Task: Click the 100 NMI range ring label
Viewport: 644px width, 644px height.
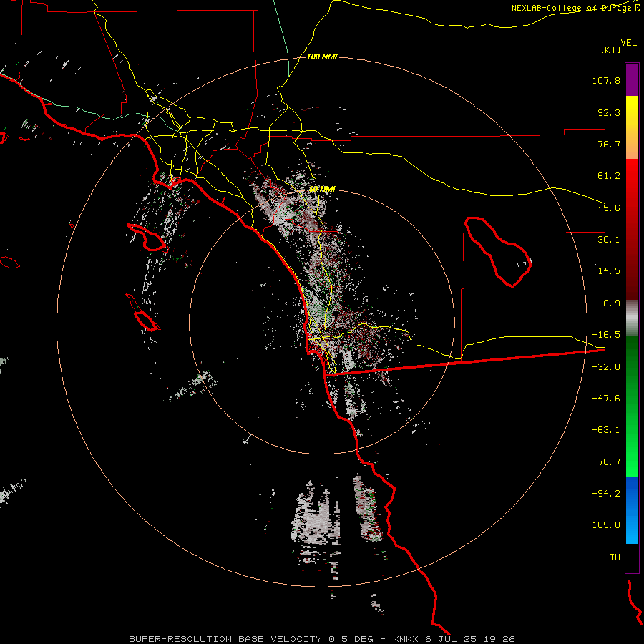Action: 322,57
